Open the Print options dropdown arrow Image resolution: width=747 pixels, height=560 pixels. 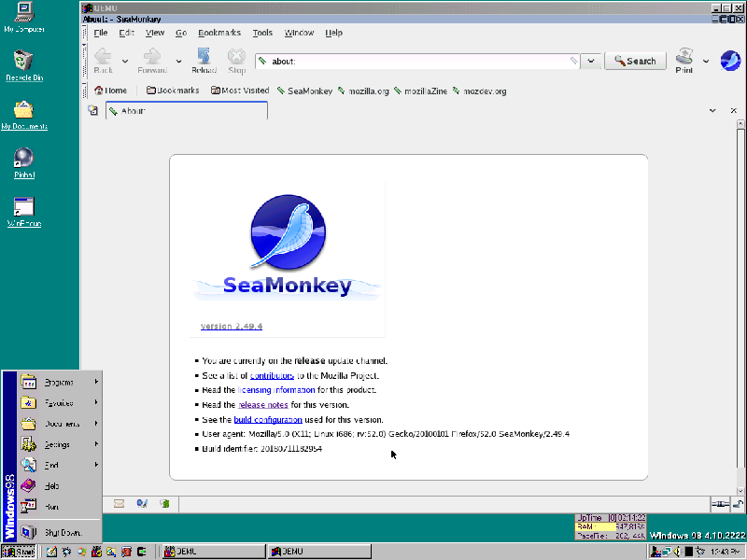pyautogui.click(x=706, y=61)
